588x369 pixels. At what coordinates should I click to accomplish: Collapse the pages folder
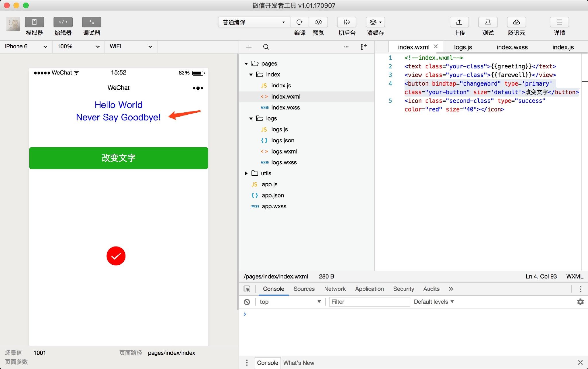(246, 64)
